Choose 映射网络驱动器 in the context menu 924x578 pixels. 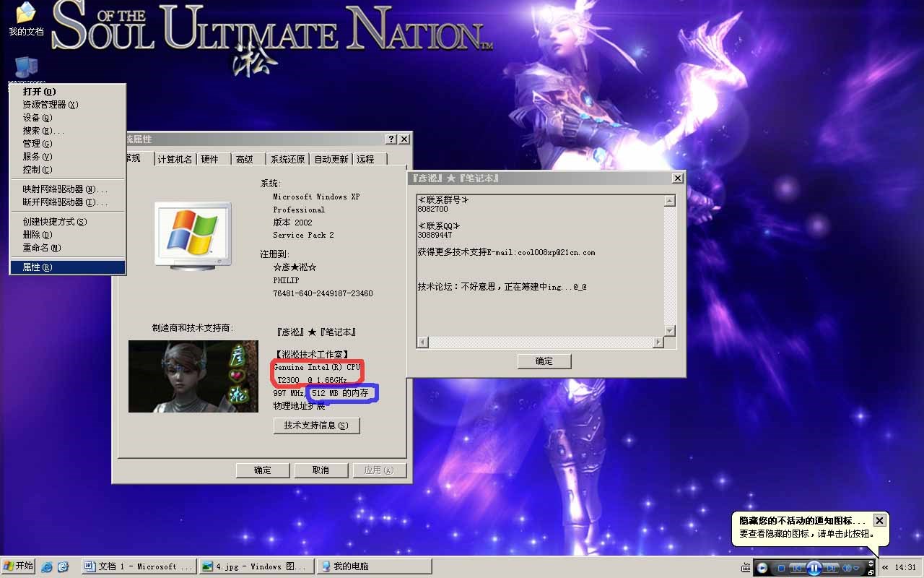point(67,189)
